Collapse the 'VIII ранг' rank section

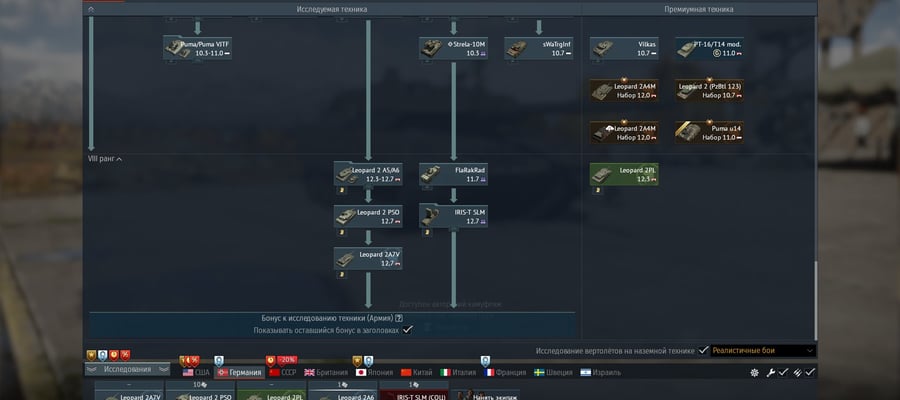tap(104, 159)
